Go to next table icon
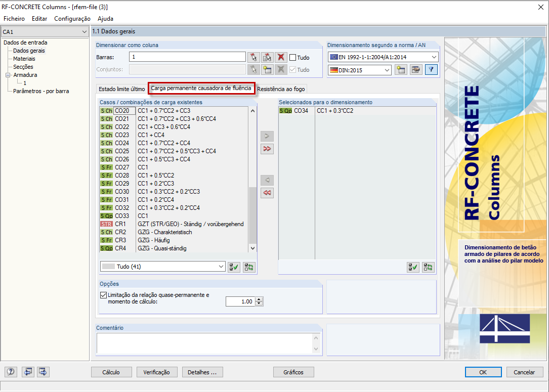The width and height of the screenshot is (549, 392). [43, 372]
